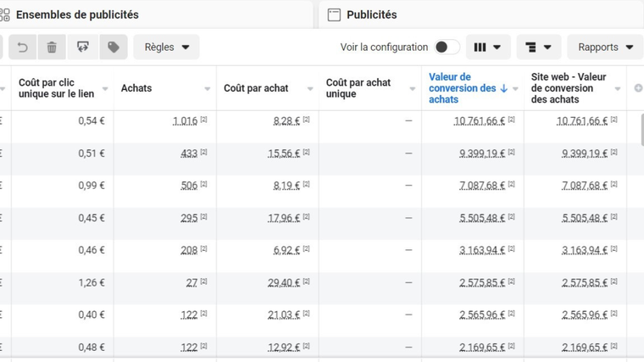
Task: Click the plus icon to add a column
Action: tap(637, 88)
